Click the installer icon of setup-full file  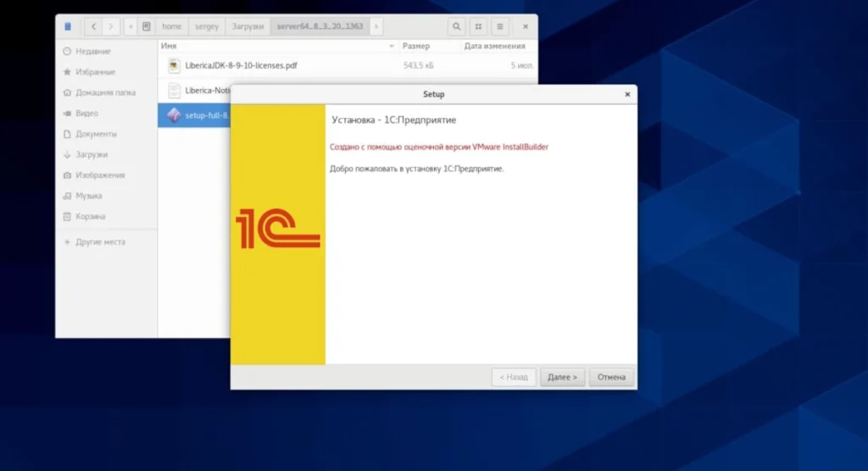click(174, 115)
